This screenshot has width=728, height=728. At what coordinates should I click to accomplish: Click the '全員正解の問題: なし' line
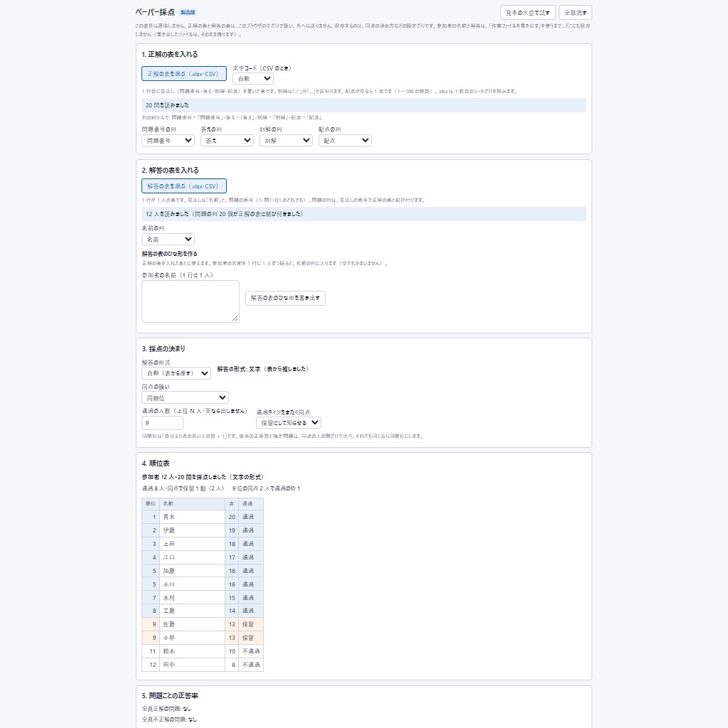166,709
